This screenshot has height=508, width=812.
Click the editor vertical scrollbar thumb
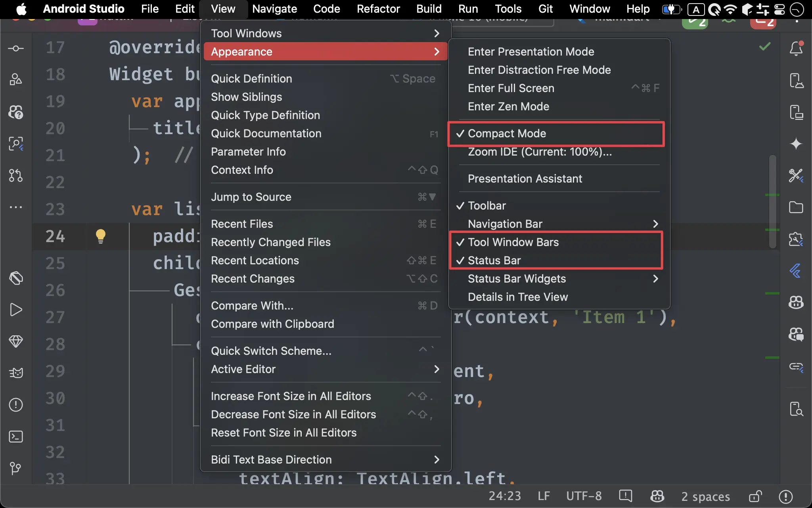pyautogui.click(x=772, y=202)
